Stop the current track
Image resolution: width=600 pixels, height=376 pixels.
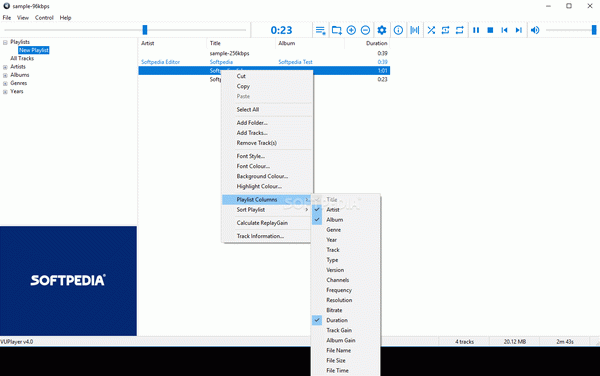click(x=490, y=30)
